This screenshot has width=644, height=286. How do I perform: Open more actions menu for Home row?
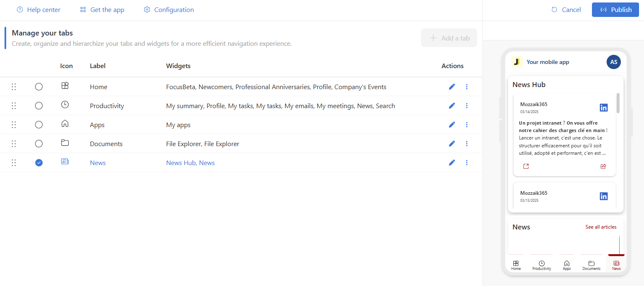tap(467, 87)
